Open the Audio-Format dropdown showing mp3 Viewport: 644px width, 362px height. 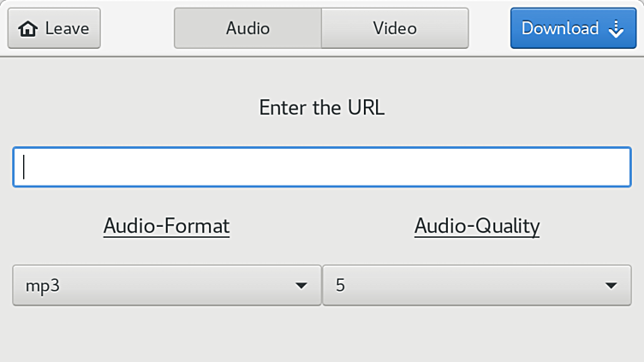coord(166,286)
